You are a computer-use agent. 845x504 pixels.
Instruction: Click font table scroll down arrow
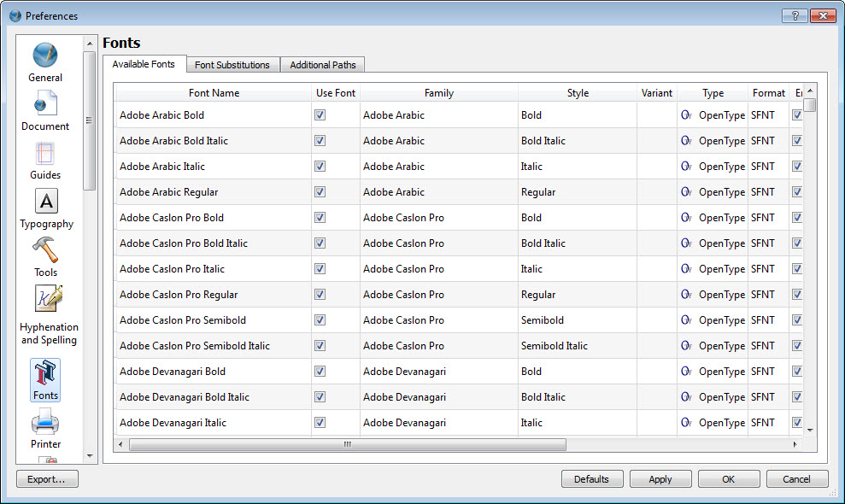pyautogui.click(x=810, y=431)
